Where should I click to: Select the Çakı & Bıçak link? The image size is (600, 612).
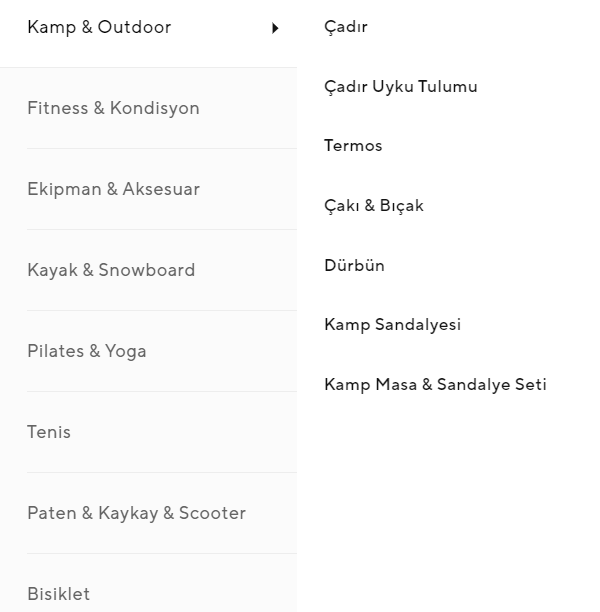[x=374, y=206]
